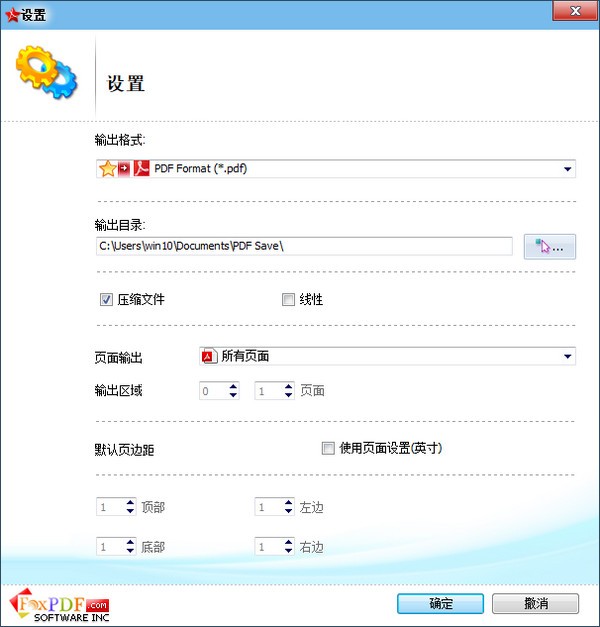Click the browse output folder icon button
The image size is (600, 627).
pyautogui.click(x=550, y=247)
